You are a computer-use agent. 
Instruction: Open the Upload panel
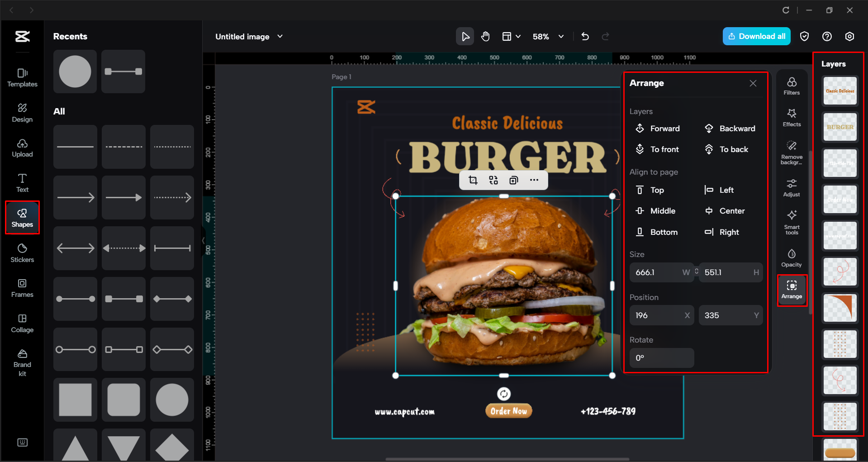coord(22,148)
